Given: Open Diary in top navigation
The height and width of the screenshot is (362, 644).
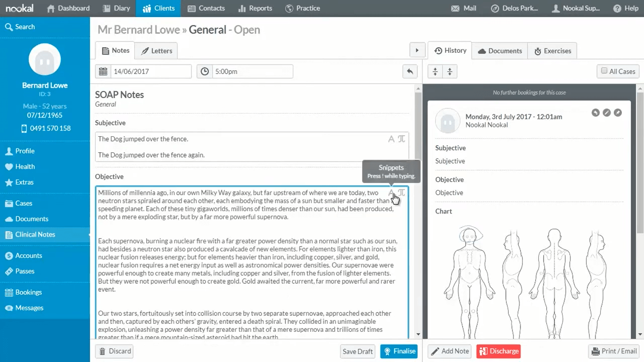Looking at the screenshot, I should pos(116,8).
